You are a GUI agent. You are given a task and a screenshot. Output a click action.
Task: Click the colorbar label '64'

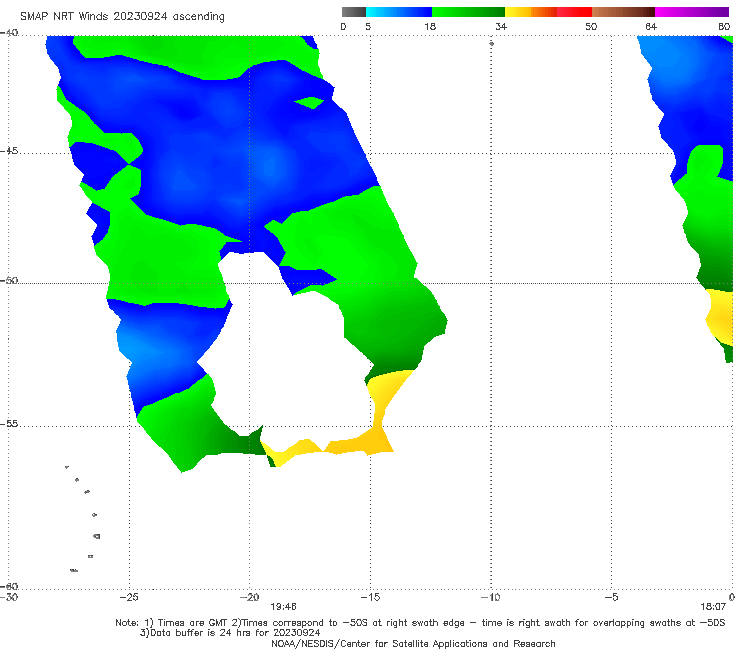tap(651, 26)
